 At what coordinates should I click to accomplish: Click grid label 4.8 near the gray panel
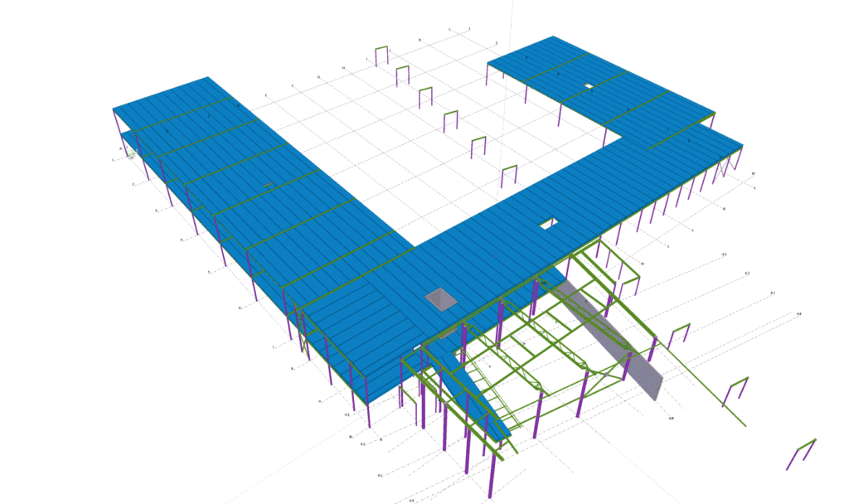pos(671,419)
